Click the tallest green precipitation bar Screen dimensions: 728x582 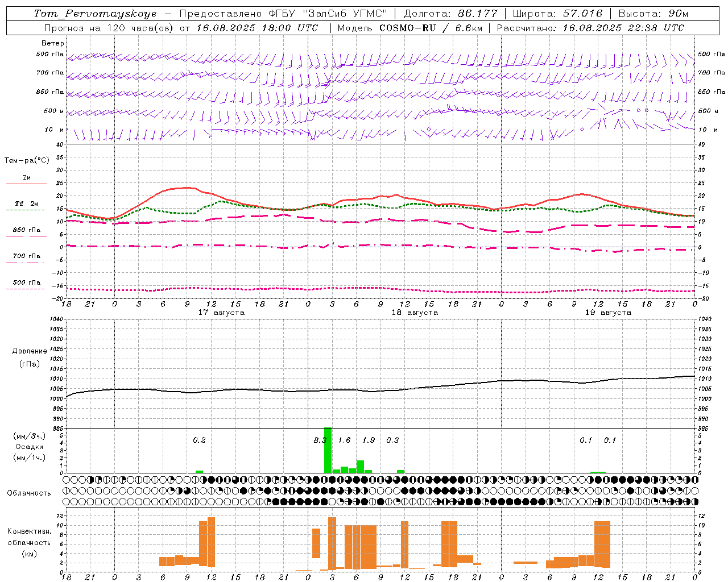(x=328, y=450)
